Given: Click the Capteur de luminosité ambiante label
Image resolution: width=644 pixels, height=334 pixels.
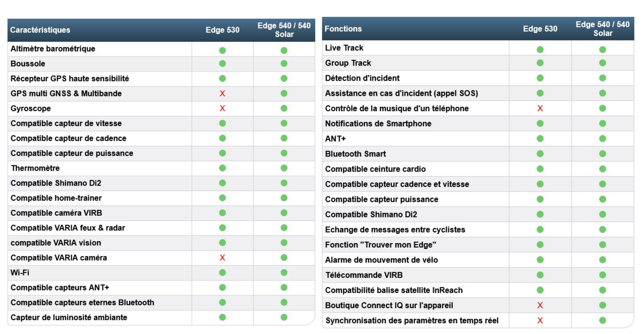Looking at the screenshot, I should [x=69, y=317].
